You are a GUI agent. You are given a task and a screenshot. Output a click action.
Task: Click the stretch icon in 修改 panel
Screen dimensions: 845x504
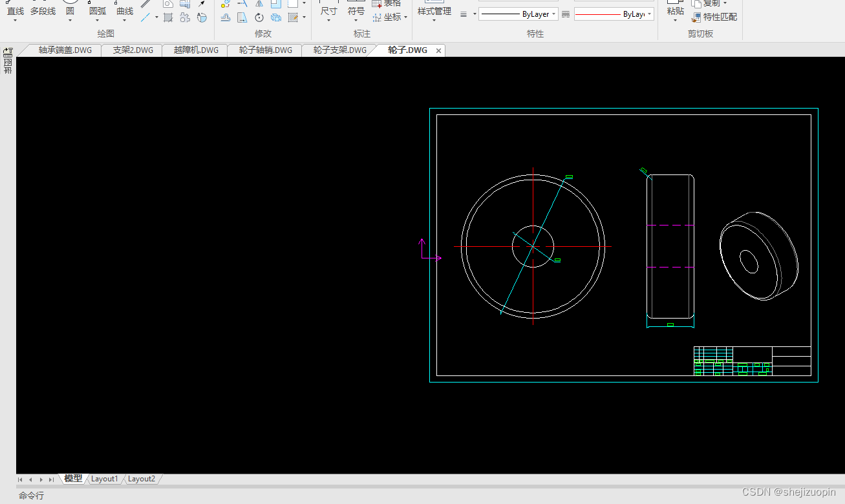pos(225,17)
